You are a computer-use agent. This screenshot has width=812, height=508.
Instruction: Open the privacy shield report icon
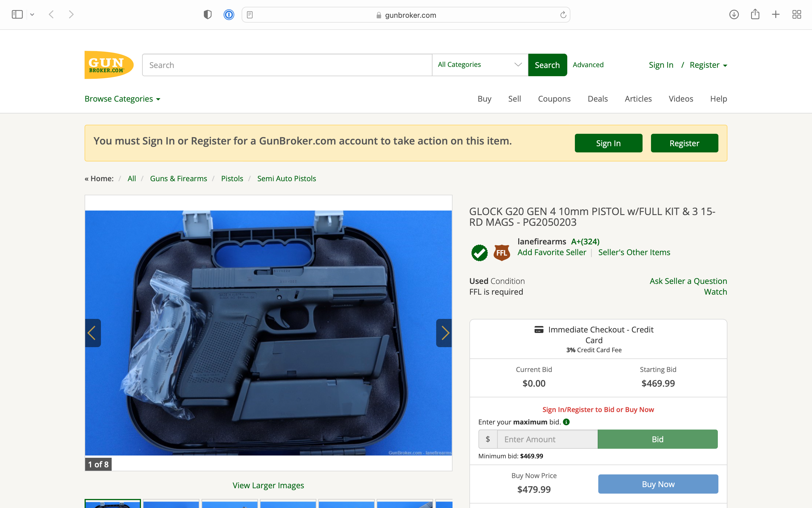click(208, 14)
